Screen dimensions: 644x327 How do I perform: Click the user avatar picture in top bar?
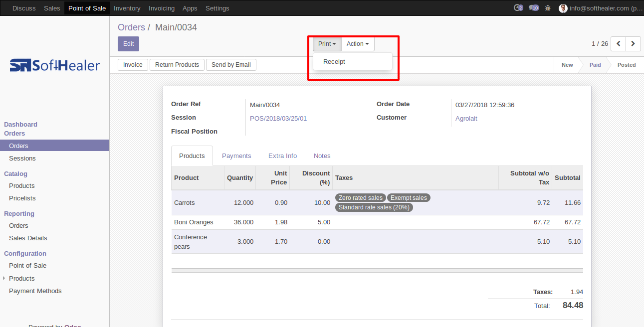563,8
